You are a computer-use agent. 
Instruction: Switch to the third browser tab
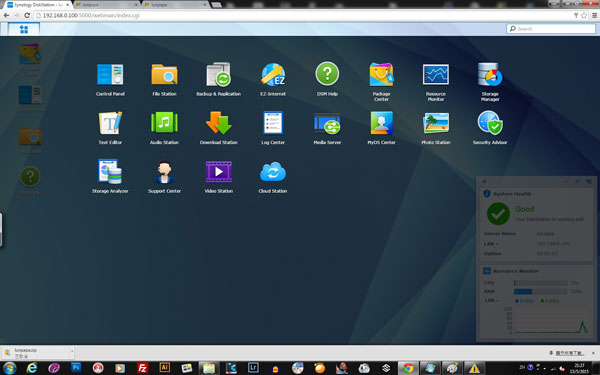[176, 5]
